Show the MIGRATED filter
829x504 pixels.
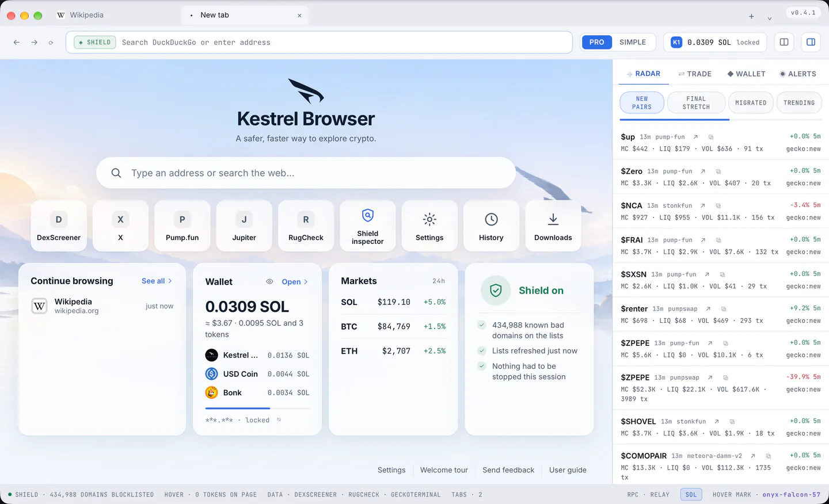[x=751, y=103]
